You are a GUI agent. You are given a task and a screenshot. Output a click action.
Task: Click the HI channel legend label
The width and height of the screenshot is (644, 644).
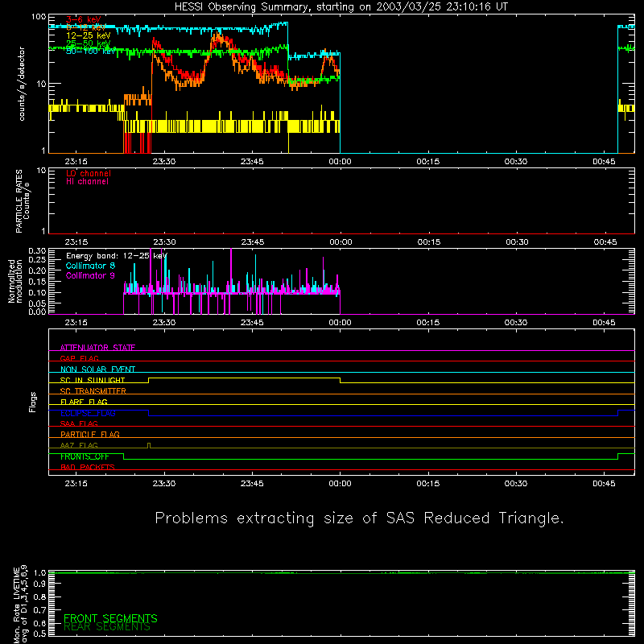tap(87, 182)
